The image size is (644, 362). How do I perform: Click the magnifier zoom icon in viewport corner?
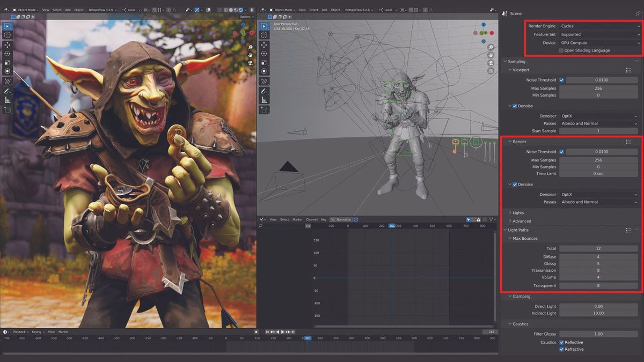(491, 47)
